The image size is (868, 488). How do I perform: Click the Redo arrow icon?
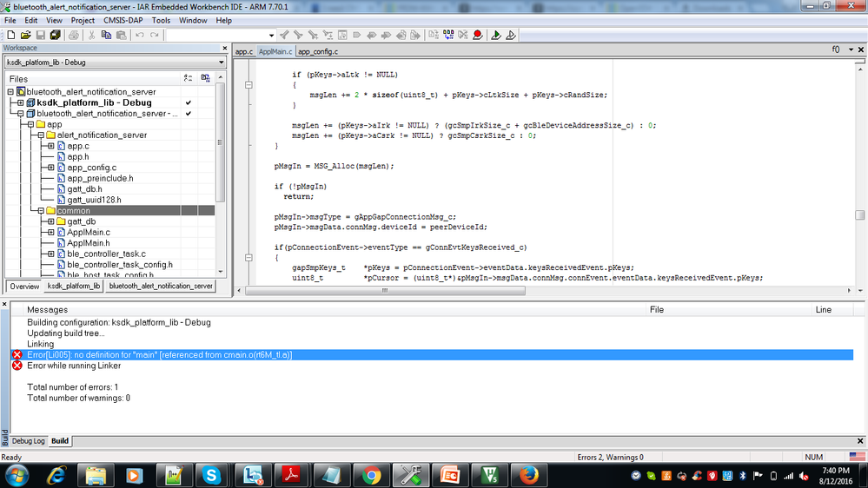tap(155, 35)
